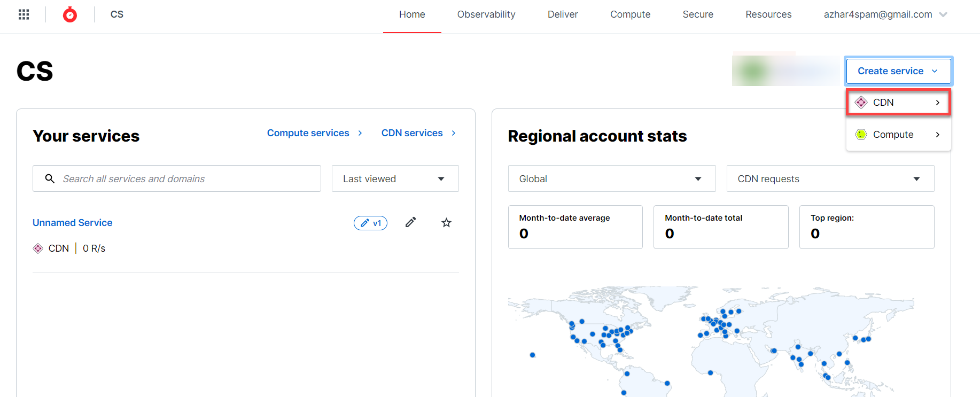
Task: Expand the Global region dropdown
Action: [x=611, y=178]
